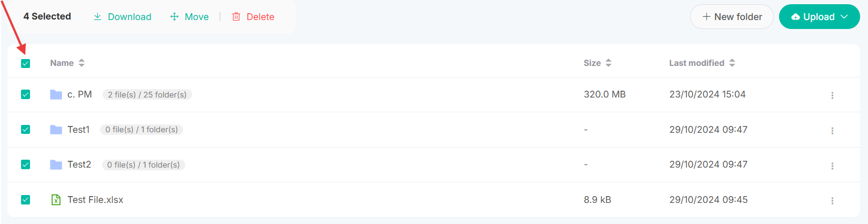Screen dimensions: 868x224
Task: Delete the four selected items
Action: 253,17
